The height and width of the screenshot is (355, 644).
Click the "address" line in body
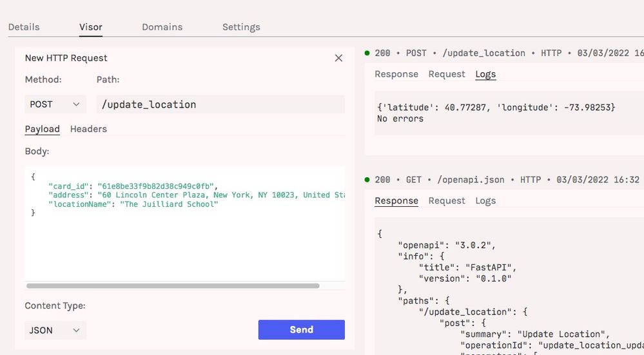point(197,195)
